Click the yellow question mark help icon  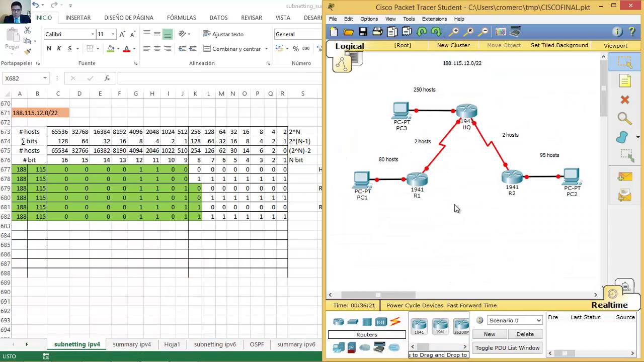pyautogui.click(x=632, y=32)
